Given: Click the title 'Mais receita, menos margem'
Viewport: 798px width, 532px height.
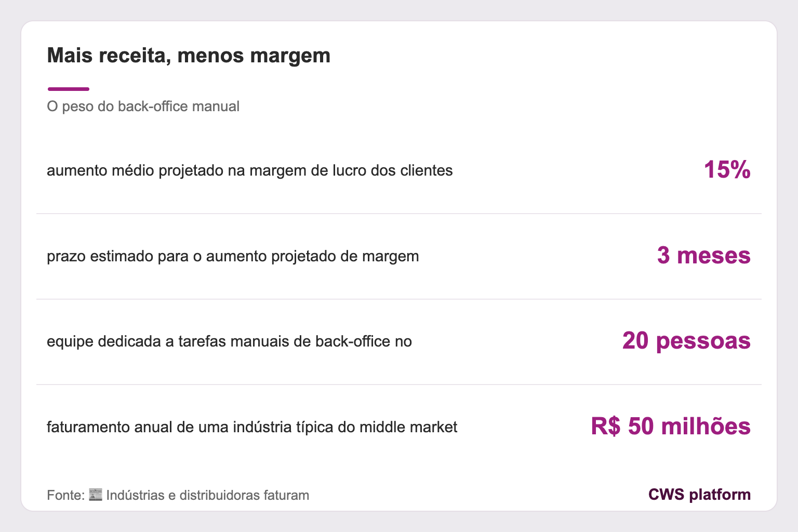Looking at the screenshot, I should (189, 55).
